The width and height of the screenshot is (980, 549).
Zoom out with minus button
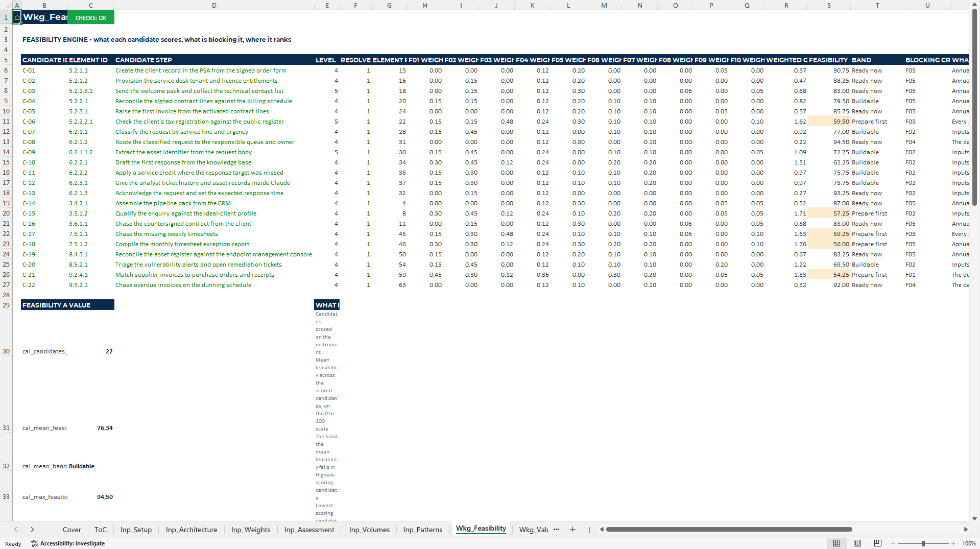coord(894,543)
